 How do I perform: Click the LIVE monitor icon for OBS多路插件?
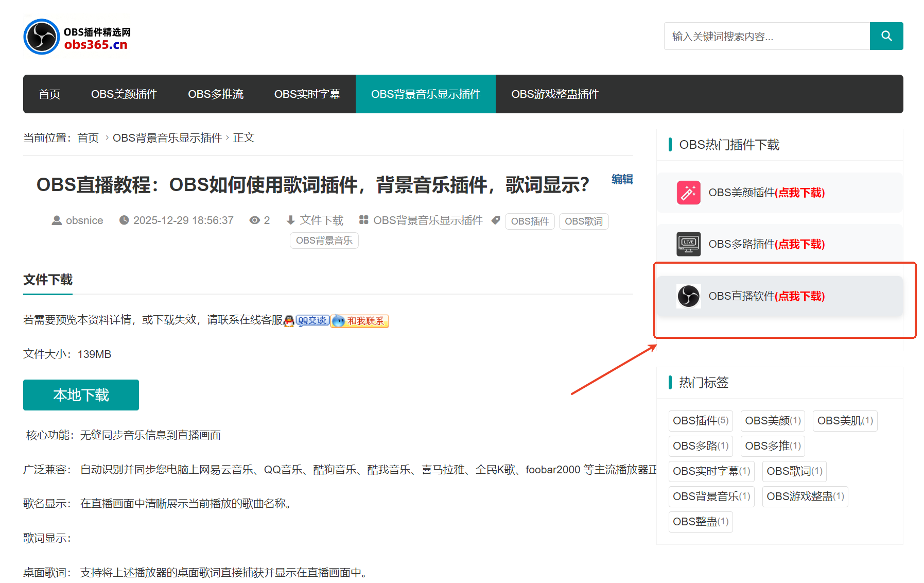tap(688, 244)
